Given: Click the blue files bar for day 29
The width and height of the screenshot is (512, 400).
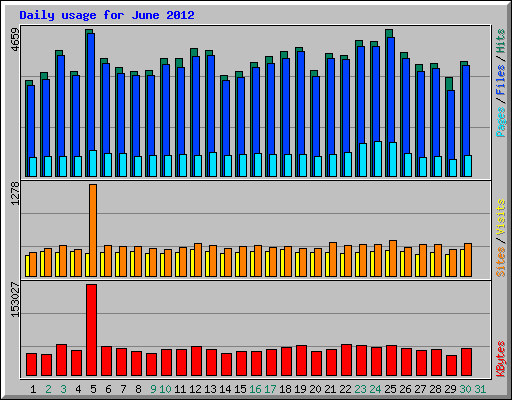Looking at the screenshot, I should pyautogui.click(x=451, y=125).
